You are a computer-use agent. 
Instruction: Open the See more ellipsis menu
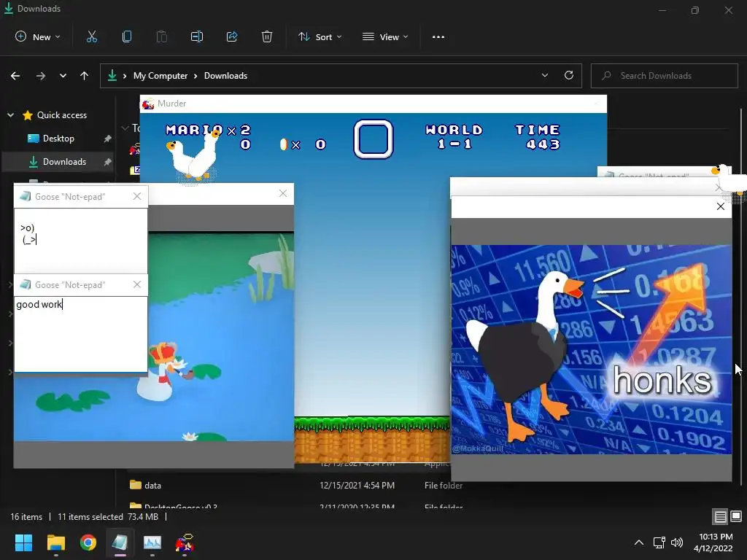click(438, 36)
